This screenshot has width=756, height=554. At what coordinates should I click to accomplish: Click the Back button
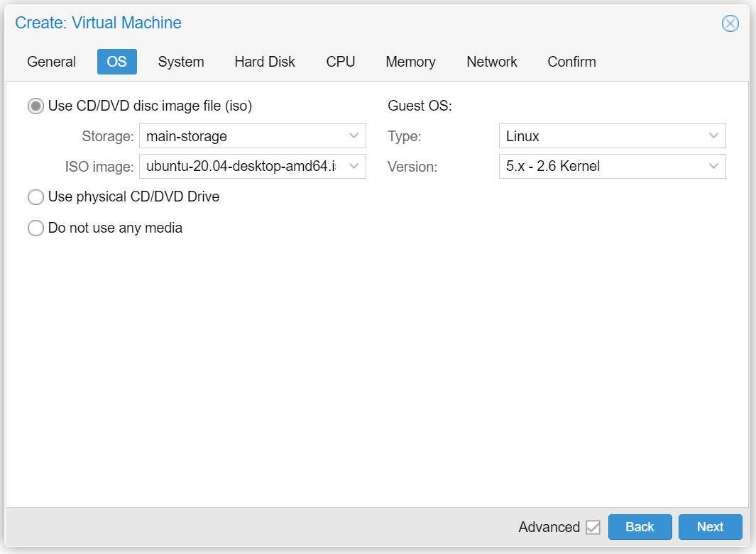point(640,527)
